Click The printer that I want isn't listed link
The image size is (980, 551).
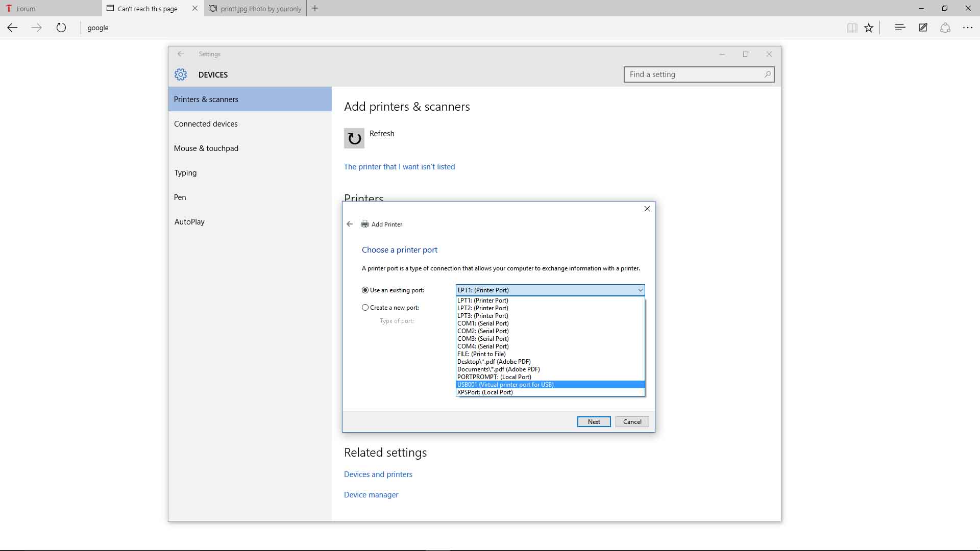tap(399, 166)
